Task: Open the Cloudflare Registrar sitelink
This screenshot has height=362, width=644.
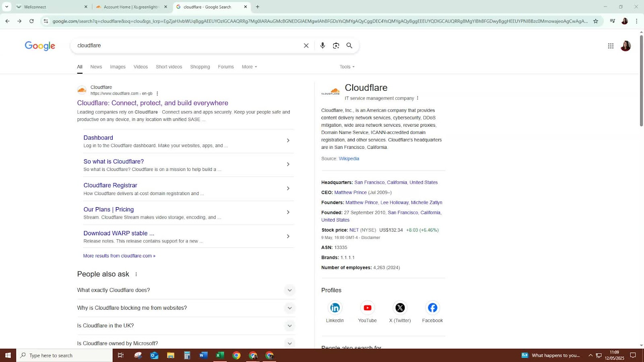Action: click(110, 185)
